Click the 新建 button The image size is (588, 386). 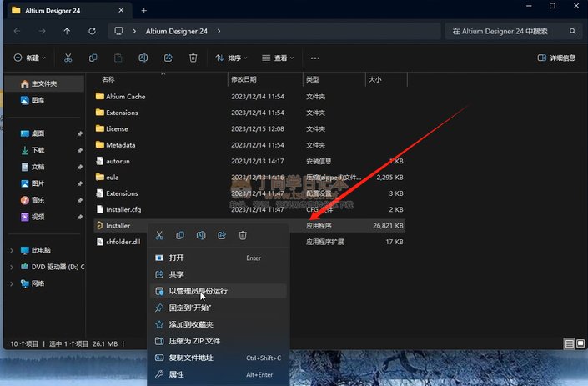30,58
